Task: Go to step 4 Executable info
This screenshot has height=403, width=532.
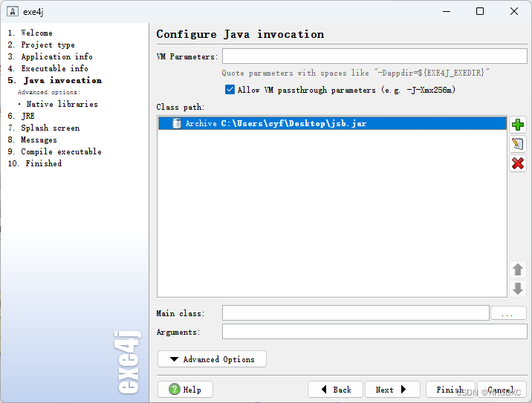Action: [x=48, y=68]
